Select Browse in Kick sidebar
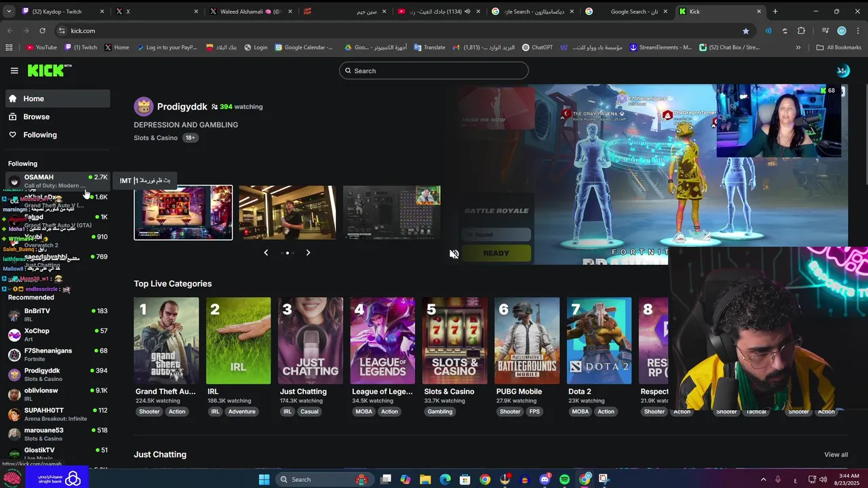 [58, 117]
